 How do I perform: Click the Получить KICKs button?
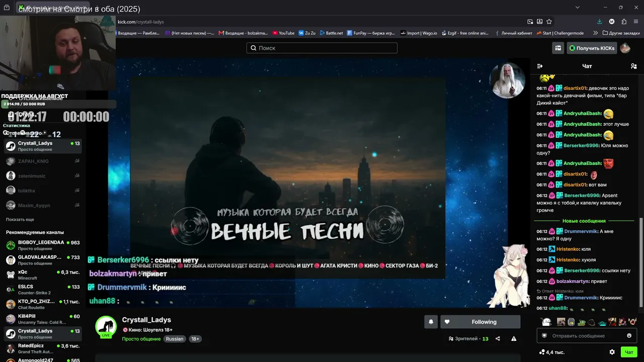coord(592,48)
